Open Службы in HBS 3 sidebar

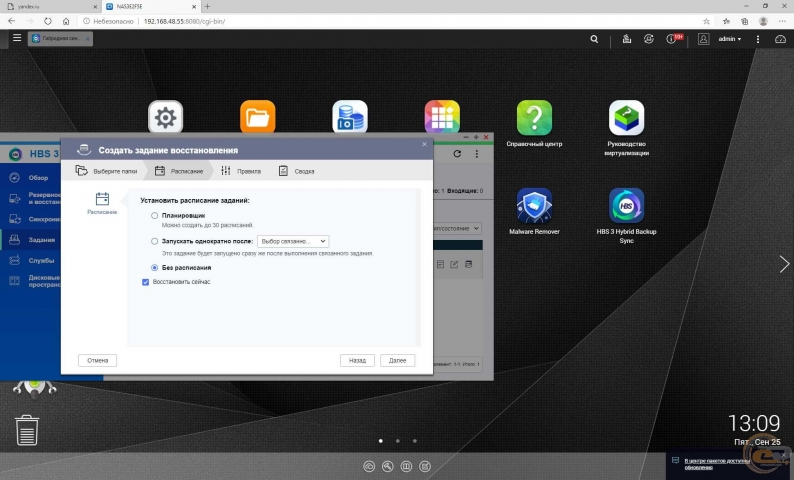tap(30, 260)
